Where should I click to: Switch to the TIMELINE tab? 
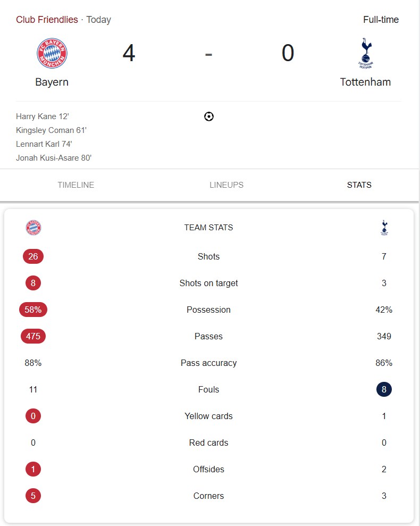[75, 185]
